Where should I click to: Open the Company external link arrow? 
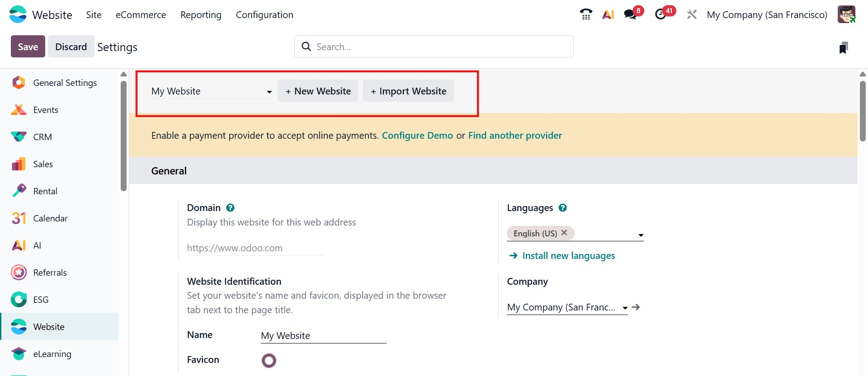[636, 307]
